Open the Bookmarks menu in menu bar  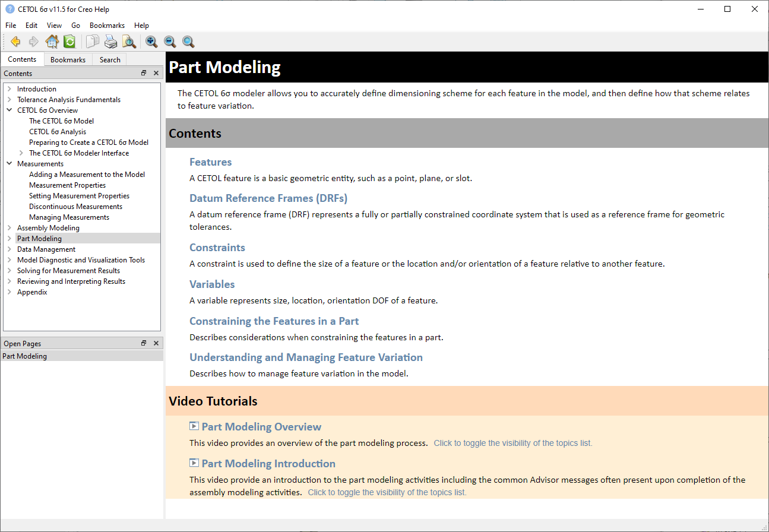(107, 26)
